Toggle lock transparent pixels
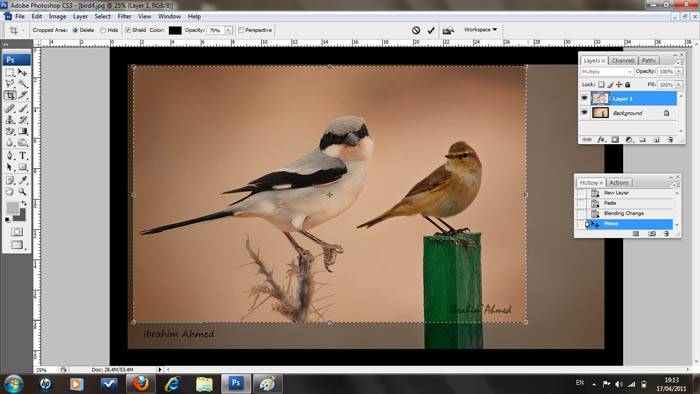The width and height of the screenshot is (700, 394). (601, 84)
